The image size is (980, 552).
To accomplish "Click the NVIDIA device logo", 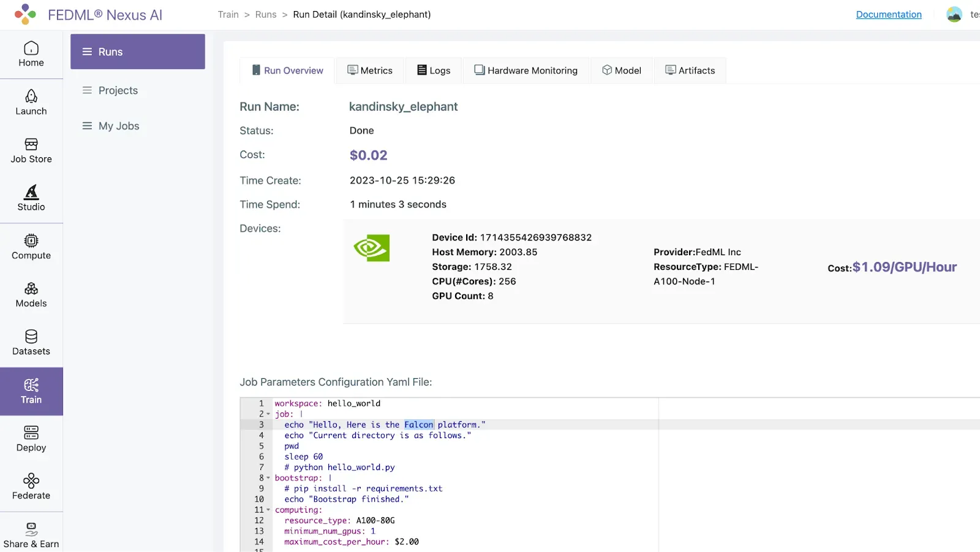I will point(372,248).
